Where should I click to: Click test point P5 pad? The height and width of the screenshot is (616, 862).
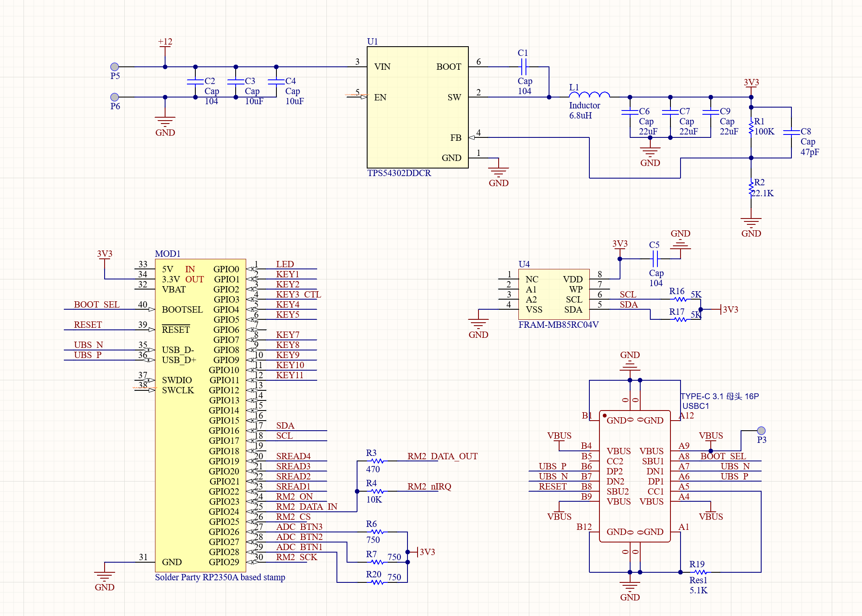click(115, 67)
